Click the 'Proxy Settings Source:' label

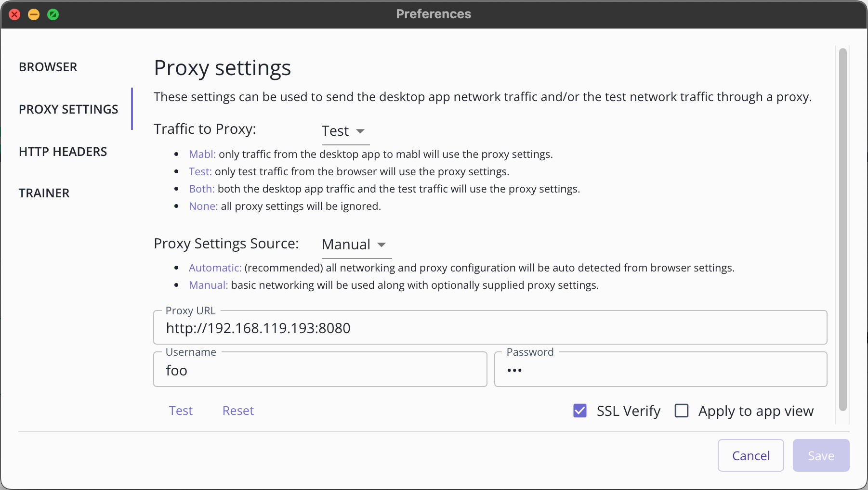point(226,244)
